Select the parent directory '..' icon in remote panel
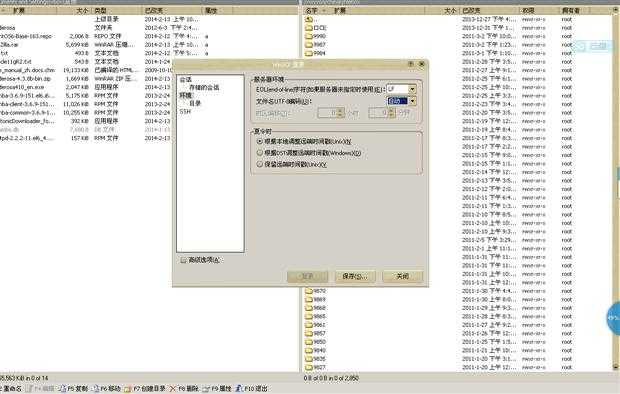 click(x=309, y=19)
